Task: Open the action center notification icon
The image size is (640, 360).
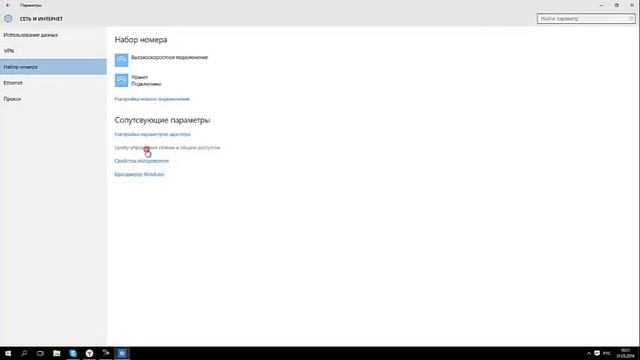Action: pyautogui.click(x=597, y=353)
